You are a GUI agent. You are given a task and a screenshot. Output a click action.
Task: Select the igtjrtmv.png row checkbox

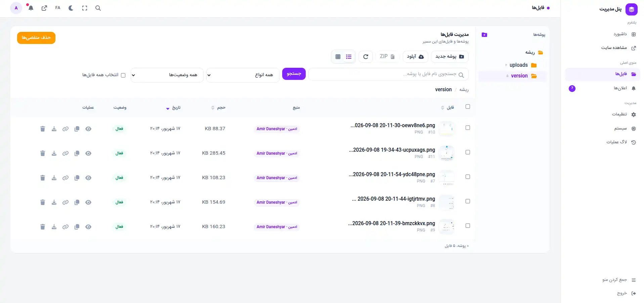pos(468,201)
